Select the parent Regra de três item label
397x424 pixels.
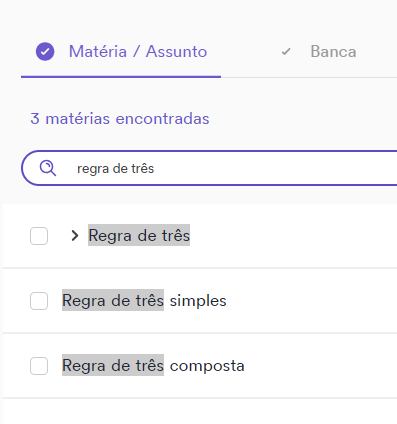click(x=139, y=235)
